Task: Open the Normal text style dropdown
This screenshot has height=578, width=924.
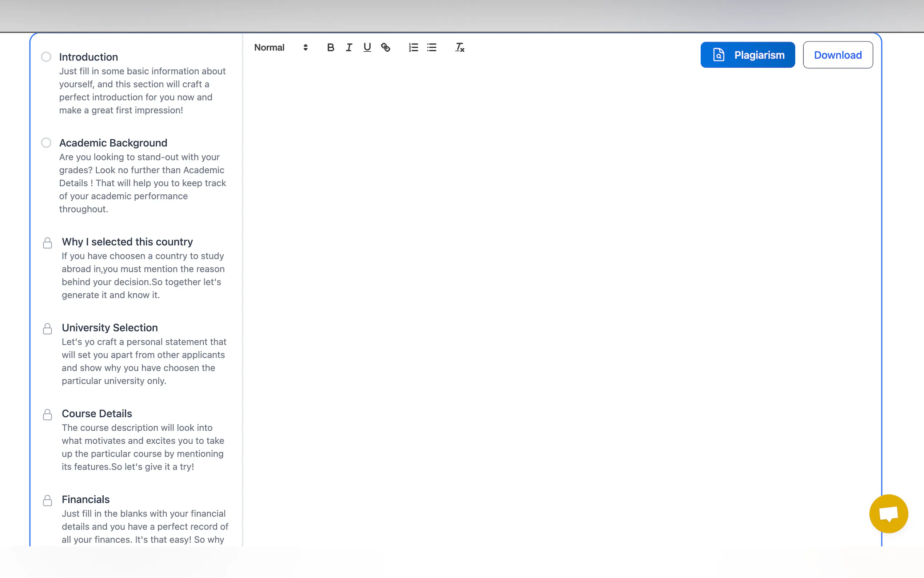Action: (270, 47)
